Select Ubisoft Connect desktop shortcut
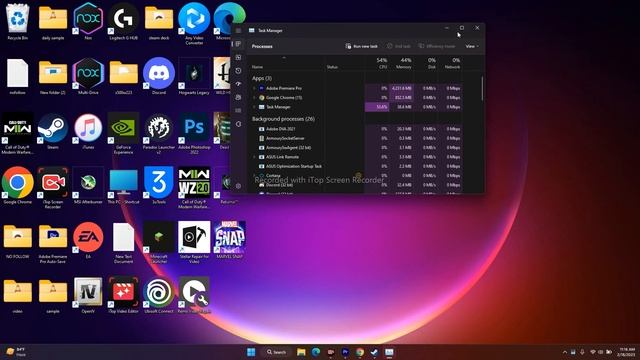The height and width of the screenshot is (360, 640). 159,295
